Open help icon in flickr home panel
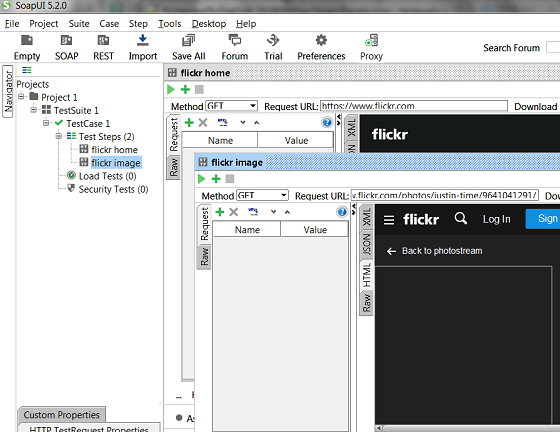Image resolution: width=560 pixels, height=432 pixels. [x=327, y=122]
